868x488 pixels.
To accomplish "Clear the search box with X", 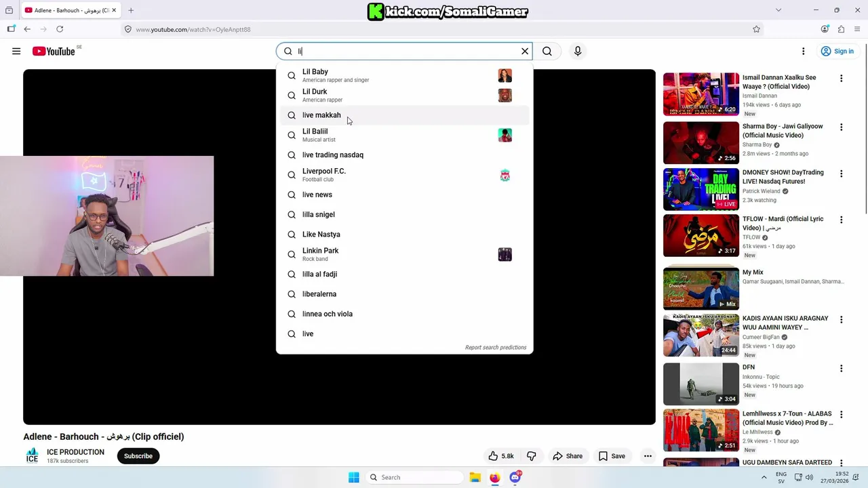I will (525, 51).
